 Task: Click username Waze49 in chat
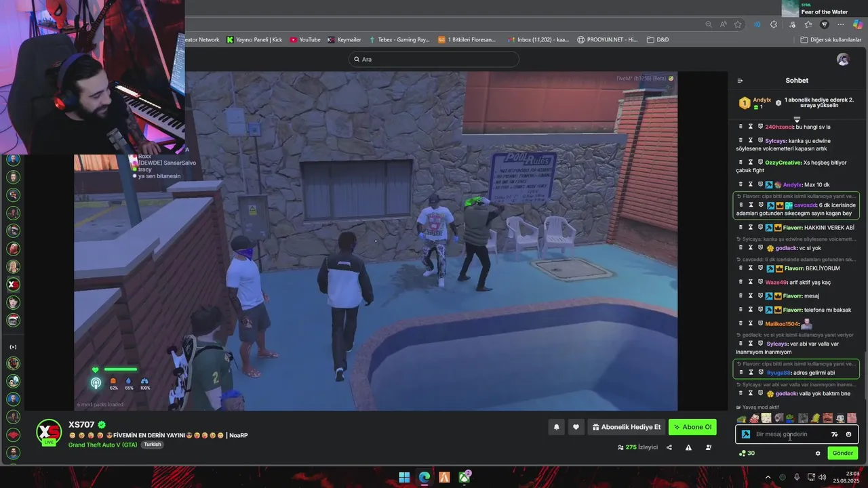point(776,282)
